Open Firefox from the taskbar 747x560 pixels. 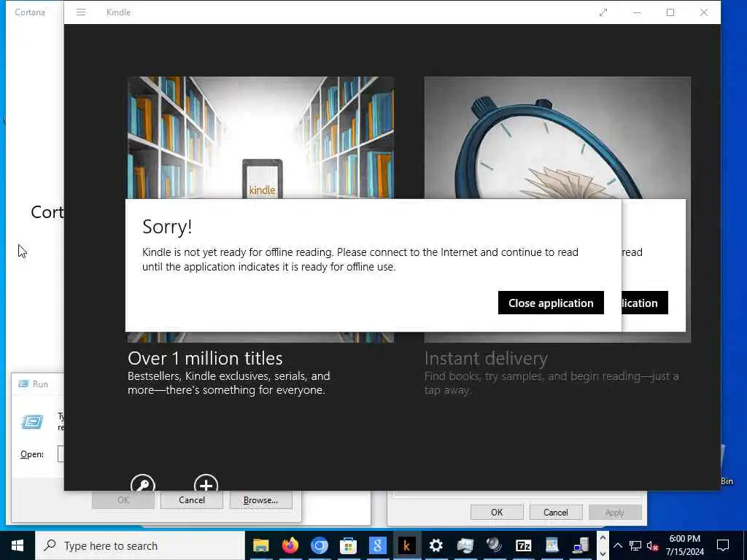click(290, 545)
